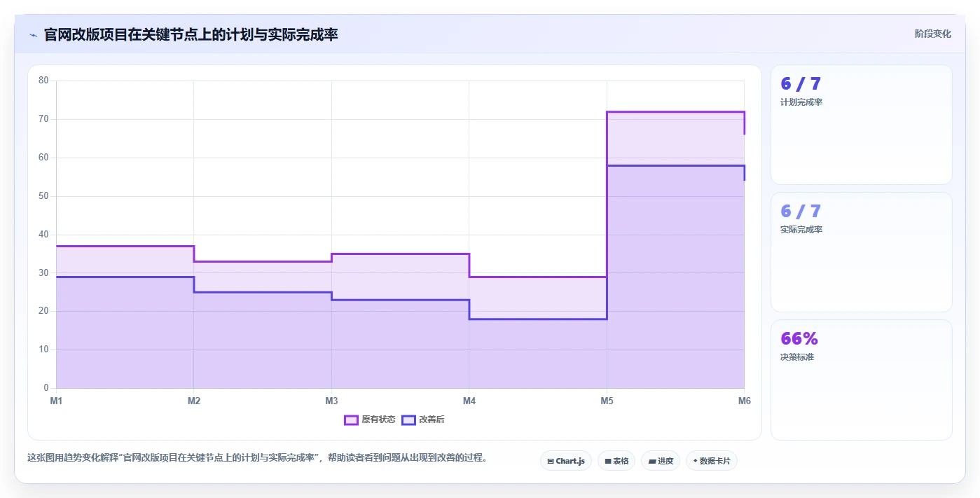The image size is (980, 498).
Task: Toggle the 改善后 legend item
Action: [423, 420]
